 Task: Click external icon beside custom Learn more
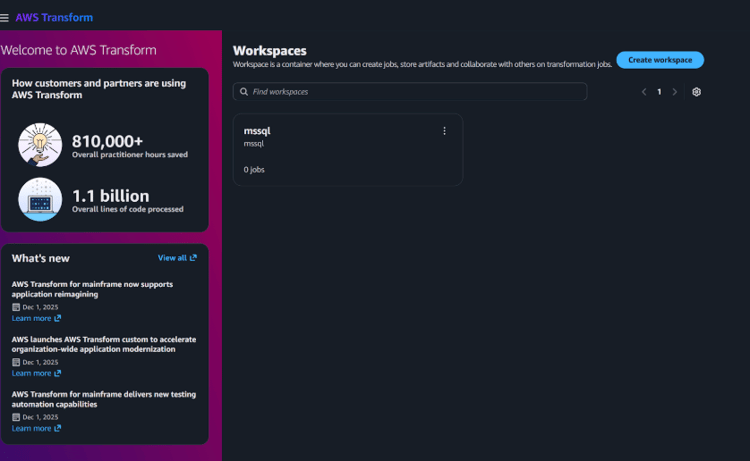[x=57, y=373]
